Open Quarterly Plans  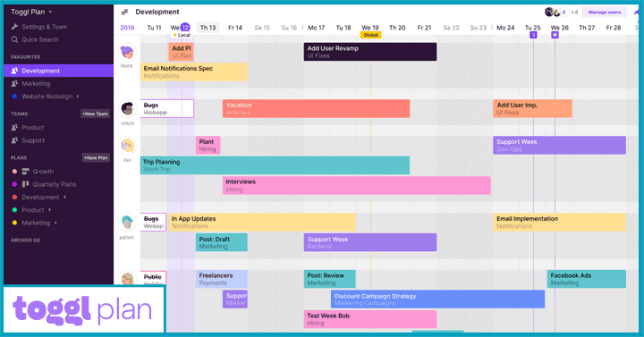click(x=55, y=184)
